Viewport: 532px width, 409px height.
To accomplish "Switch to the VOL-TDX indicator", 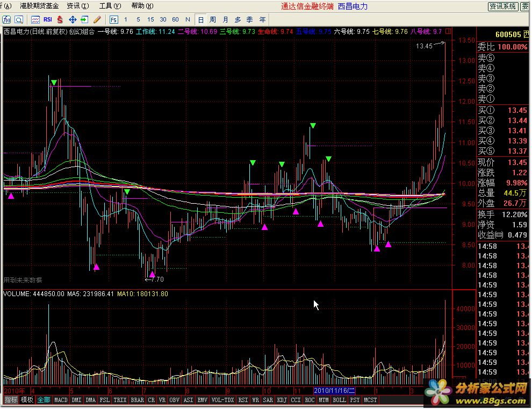I will pyautogui.click(x=222, y=400).
